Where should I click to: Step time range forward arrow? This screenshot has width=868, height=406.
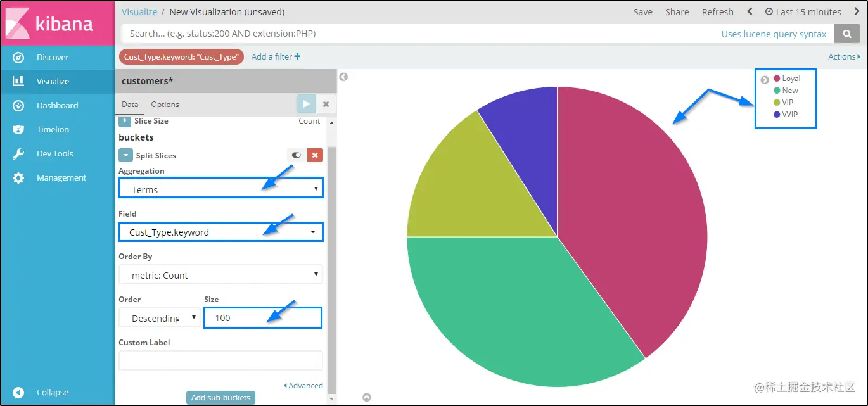click(857, 11)
